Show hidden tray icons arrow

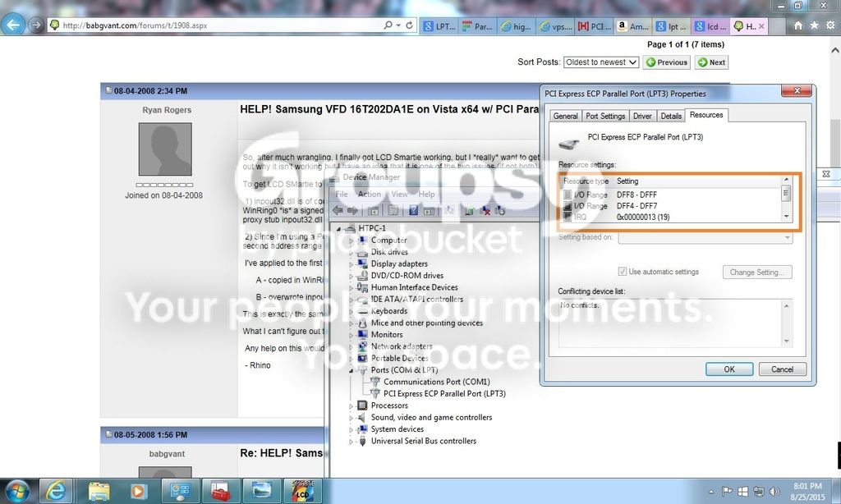(711, 492)
